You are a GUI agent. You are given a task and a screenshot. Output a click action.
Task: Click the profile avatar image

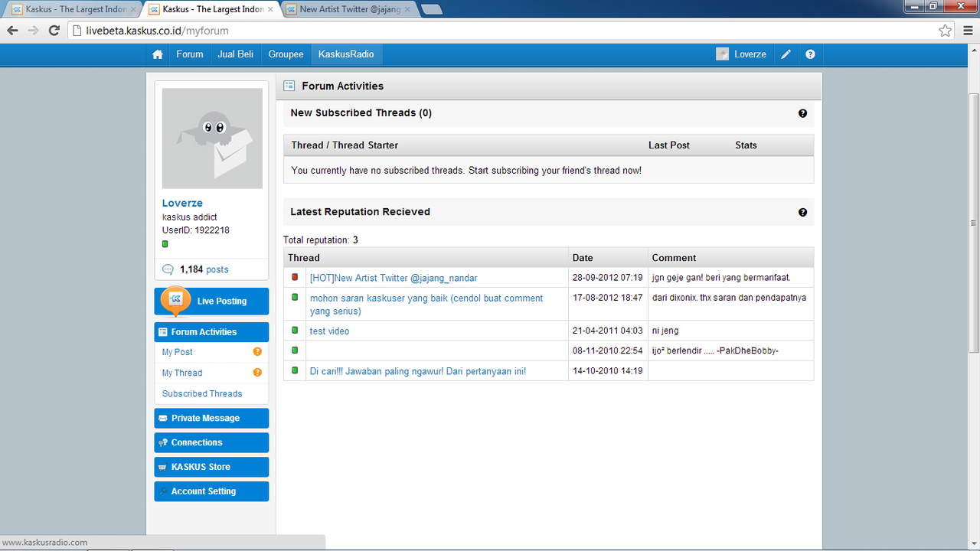click(212, 139)
